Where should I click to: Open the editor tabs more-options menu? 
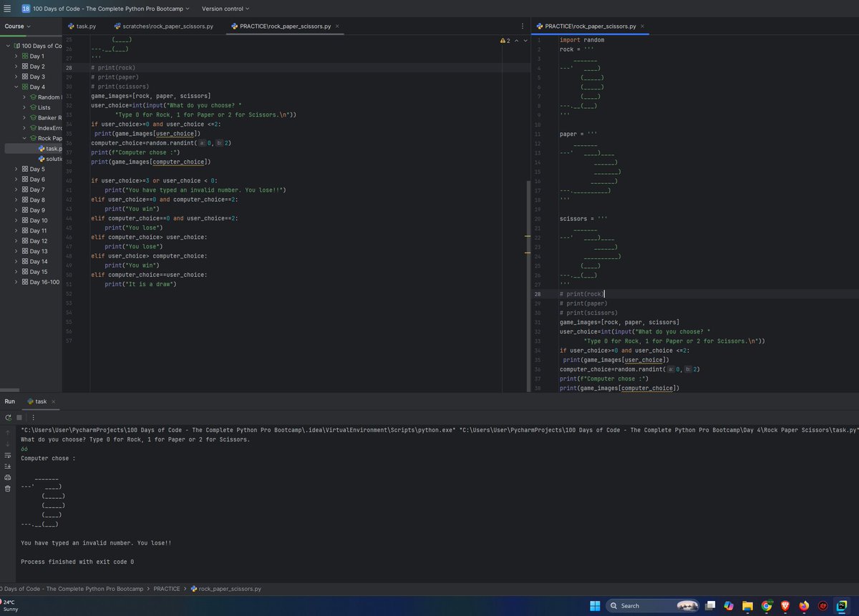pos(522,26)
